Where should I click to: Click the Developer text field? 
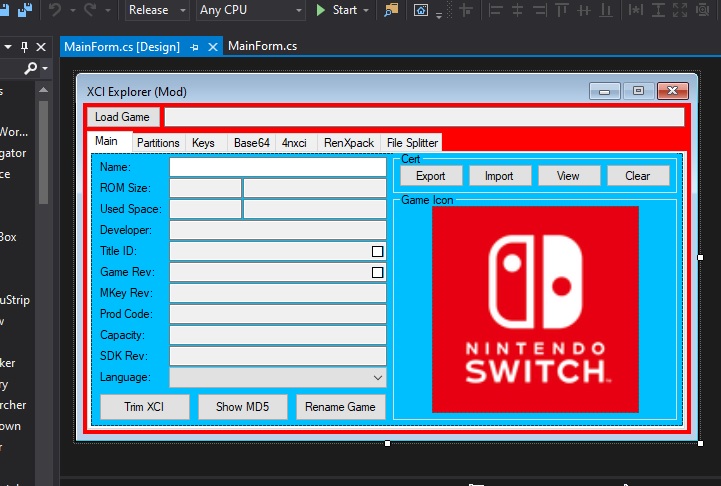pos(278,230)
